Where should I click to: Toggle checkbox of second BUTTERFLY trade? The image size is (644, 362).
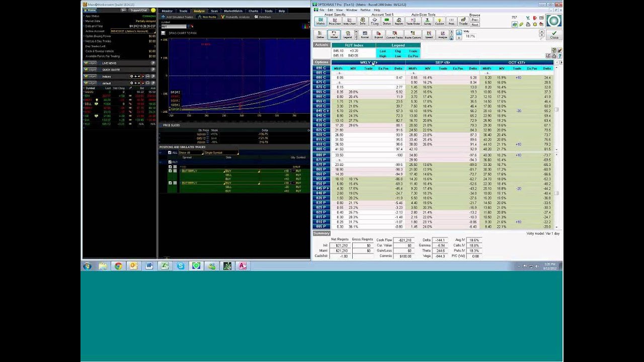click(170, 183)
